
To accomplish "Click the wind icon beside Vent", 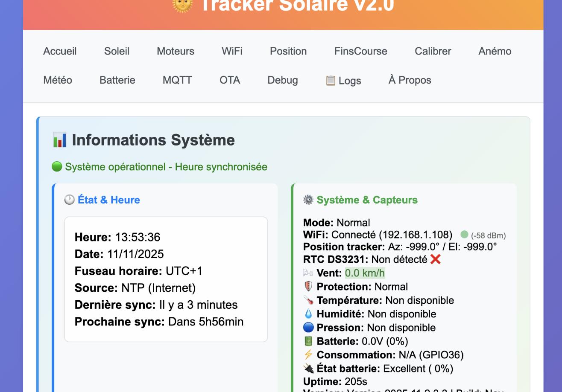I will point(308,273).
